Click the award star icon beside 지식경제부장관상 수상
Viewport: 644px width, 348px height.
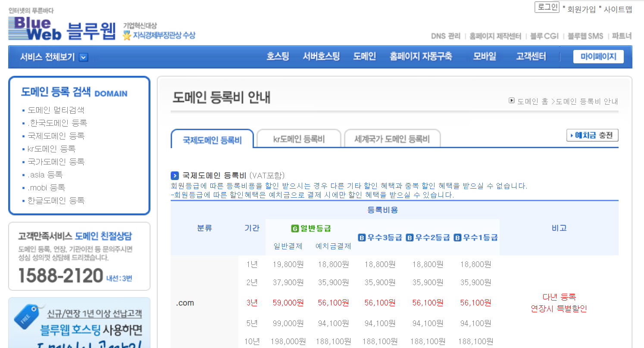[x=127, y=36]
